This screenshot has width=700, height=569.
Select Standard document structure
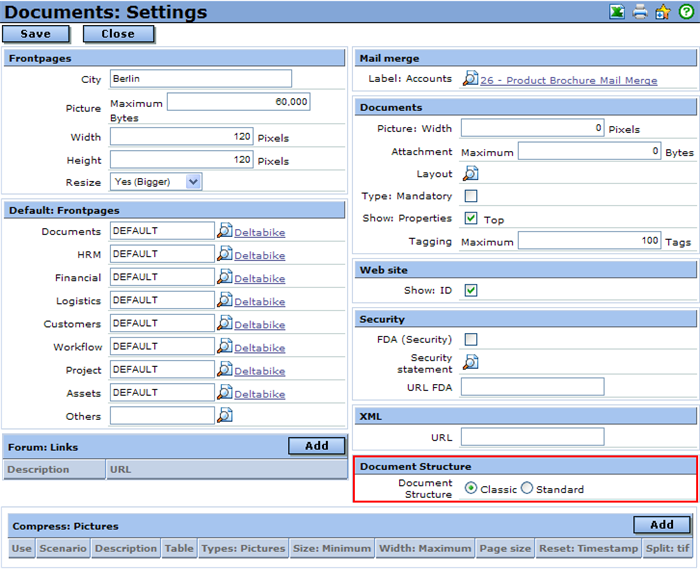click(x=527, y=488)
